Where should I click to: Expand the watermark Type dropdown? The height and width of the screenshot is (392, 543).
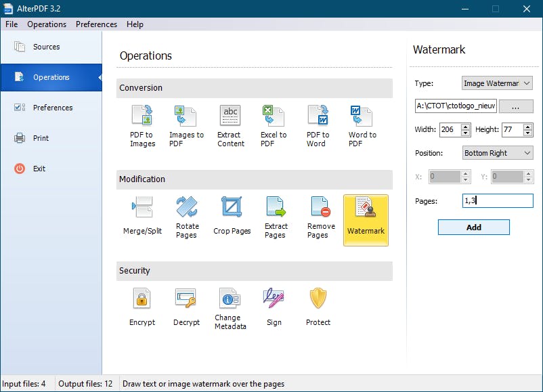point(497,83)
